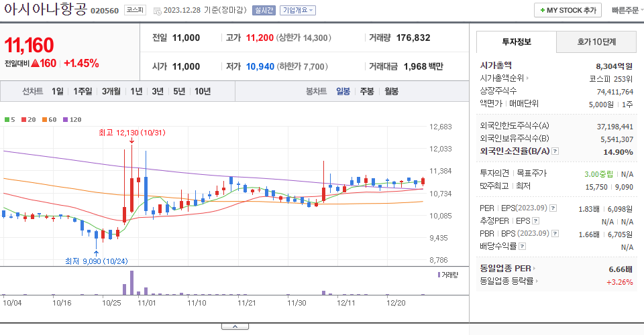Viewport: 644px width, 335px height.
Task: Expand the 빠른주문 menu
Action: point(627,10)
